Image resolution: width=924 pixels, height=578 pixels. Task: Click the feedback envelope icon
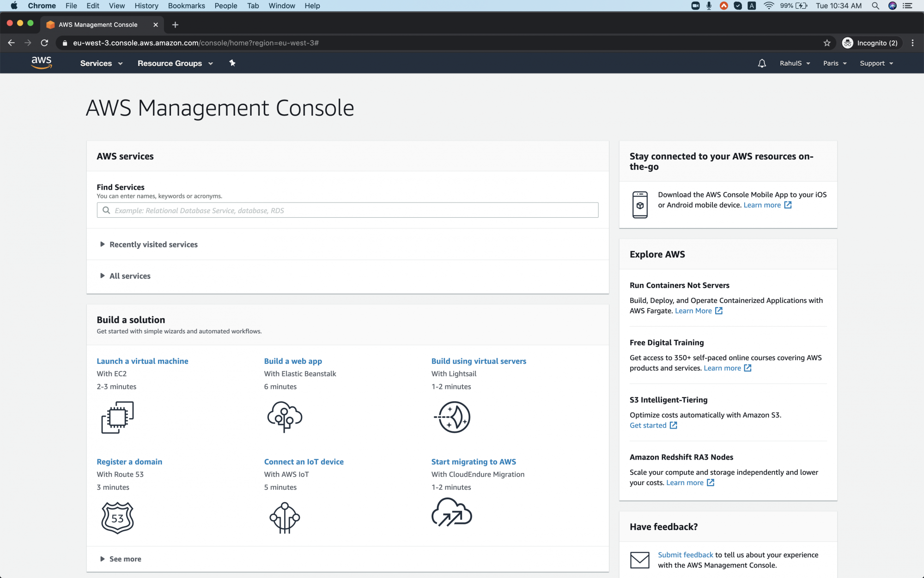pos(640,560)
